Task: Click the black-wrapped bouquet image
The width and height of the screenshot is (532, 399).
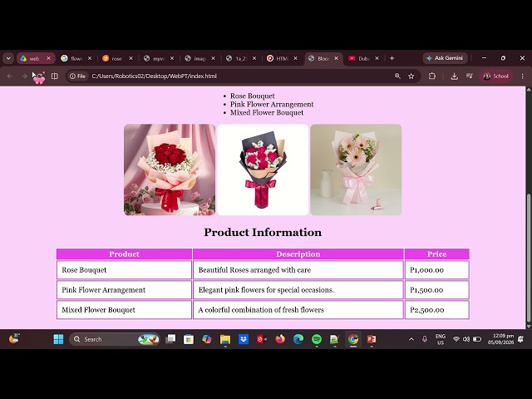Action: click(263, 170)
